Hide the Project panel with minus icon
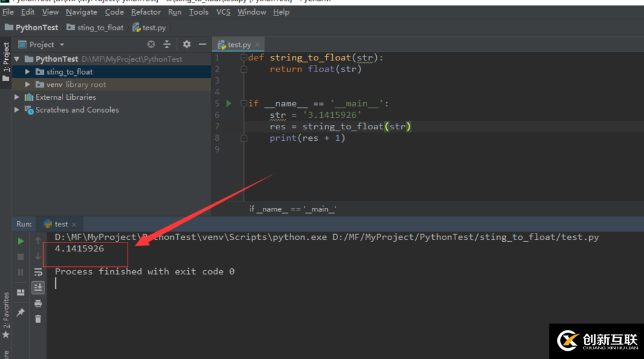Screen dimensions: 644x359 (x=202, y=44)
